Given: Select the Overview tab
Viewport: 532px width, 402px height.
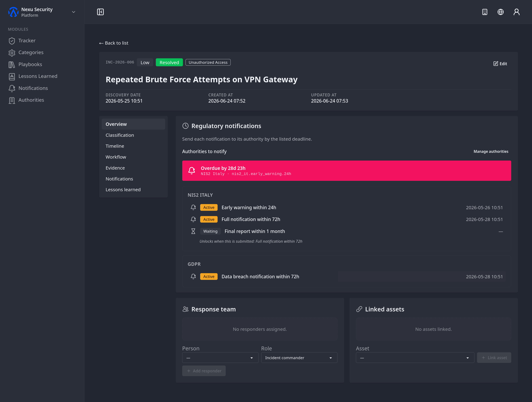Looking at the screenshot, I should [x=133, y=124].
